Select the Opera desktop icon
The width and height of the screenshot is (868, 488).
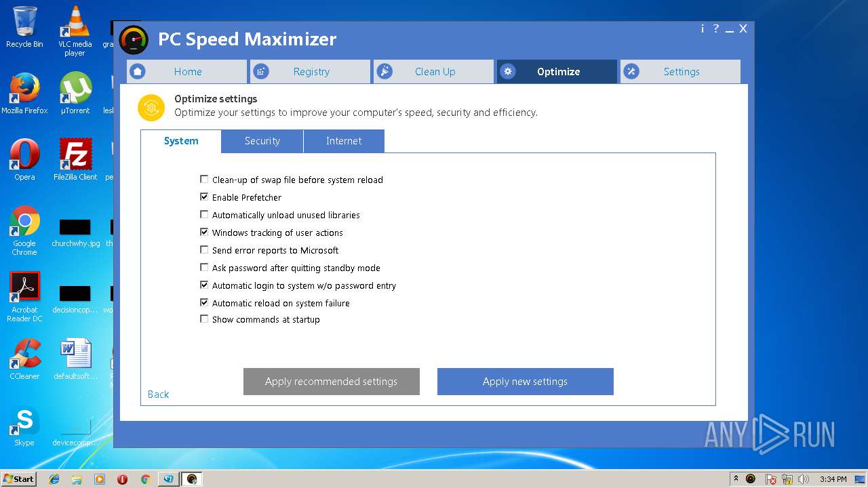click(24, 160)
